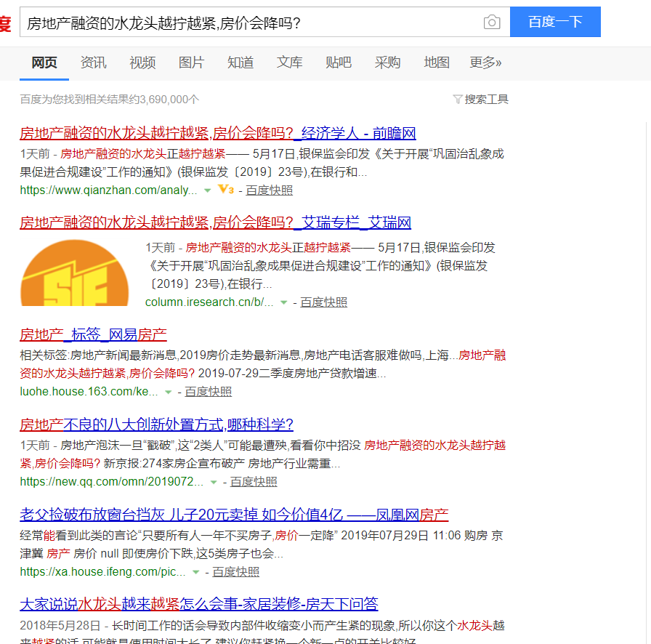Screen dimensions: 651x644
Task: Open 百度快照 for the 163.com result
Action: point(208,391)
